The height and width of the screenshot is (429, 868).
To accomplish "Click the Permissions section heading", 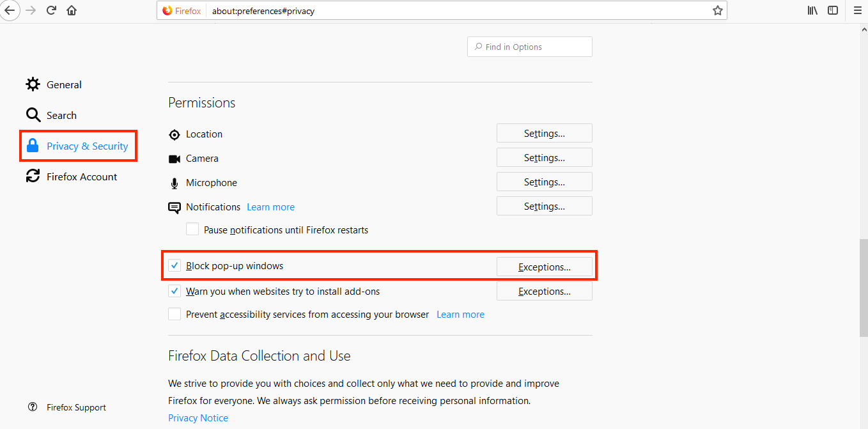I will pyautogui.click(x=202, y=102).
